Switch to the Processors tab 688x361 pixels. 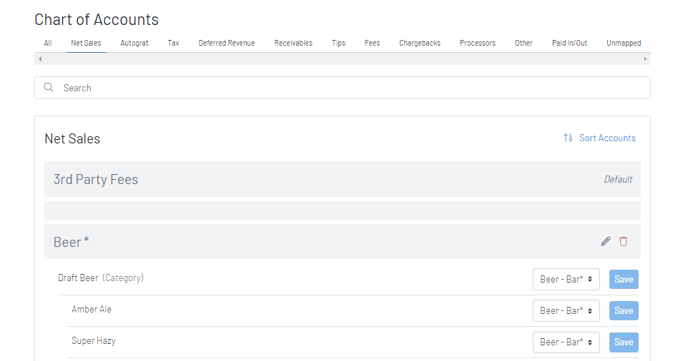(477, 43)
